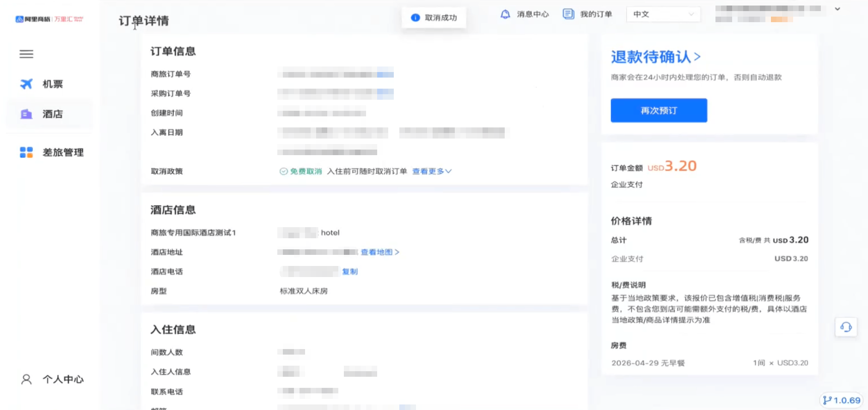Go to 个人中心 menu item

63,380
